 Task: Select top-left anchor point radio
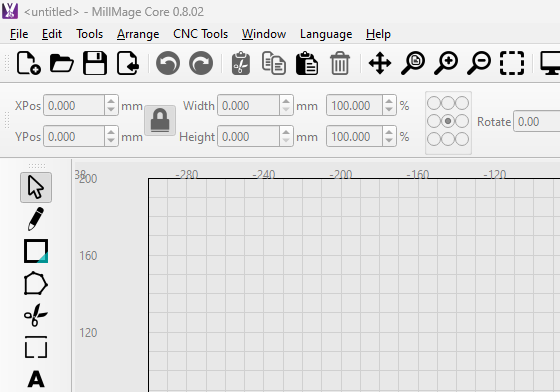pos(434,103)
